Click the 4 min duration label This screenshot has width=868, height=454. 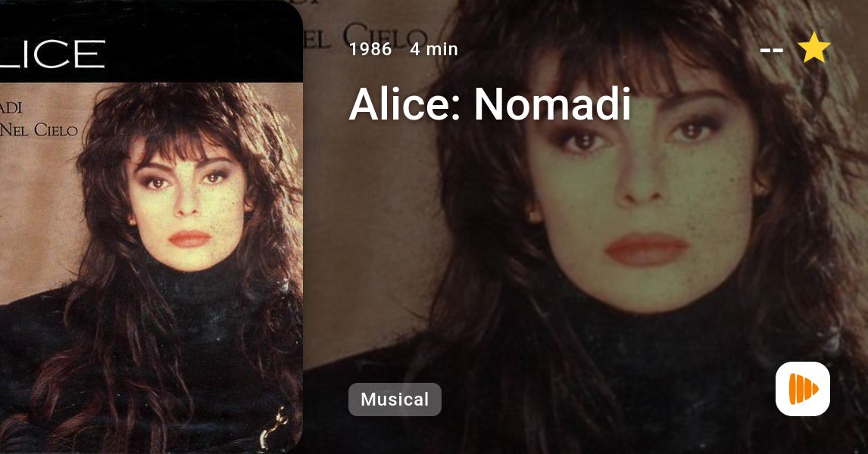pyautogui.click(x=434, y=49)
